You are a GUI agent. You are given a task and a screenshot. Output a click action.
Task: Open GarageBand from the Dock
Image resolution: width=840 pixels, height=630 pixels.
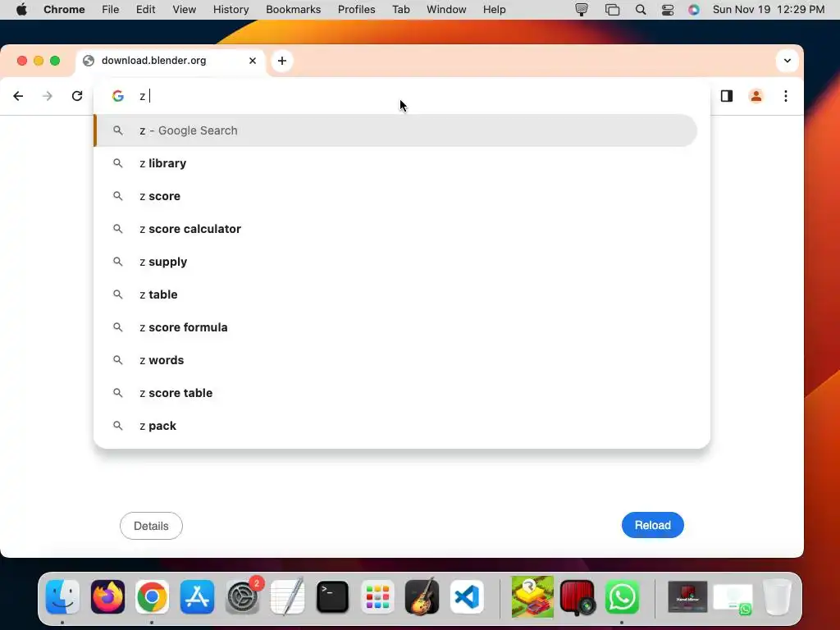pos(422,597)
